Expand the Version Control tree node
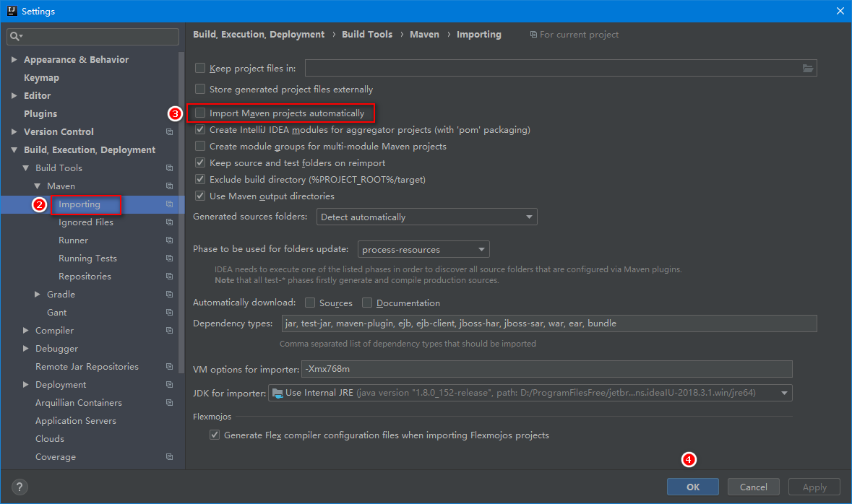This screenshot has width=852, height=504. click(x=14, y=131)
